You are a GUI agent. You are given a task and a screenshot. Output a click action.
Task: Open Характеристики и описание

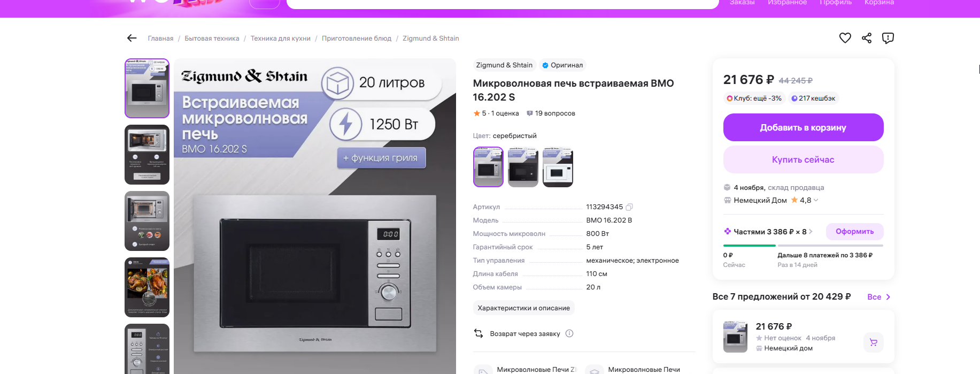pyautogui.click(x=523, y=308)
